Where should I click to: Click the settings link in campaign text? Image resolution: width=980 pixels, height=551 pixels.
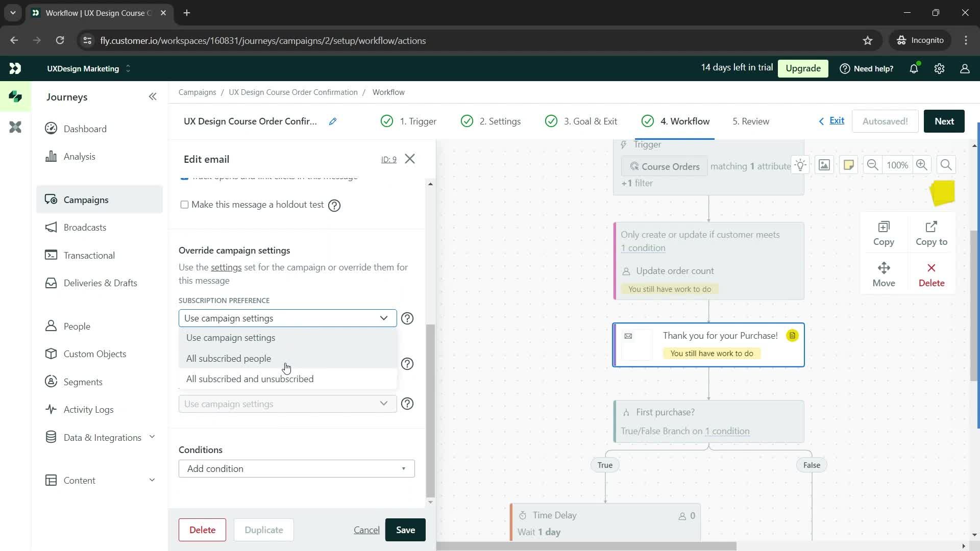(227, 268)
